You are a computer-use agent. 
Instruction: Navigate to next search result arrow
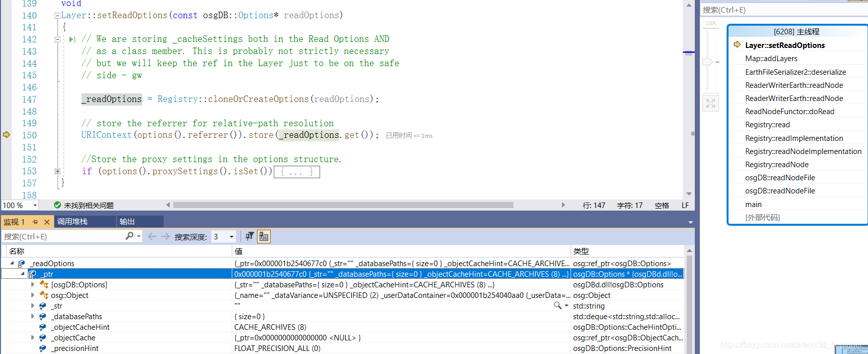click(x=165, y=236)
